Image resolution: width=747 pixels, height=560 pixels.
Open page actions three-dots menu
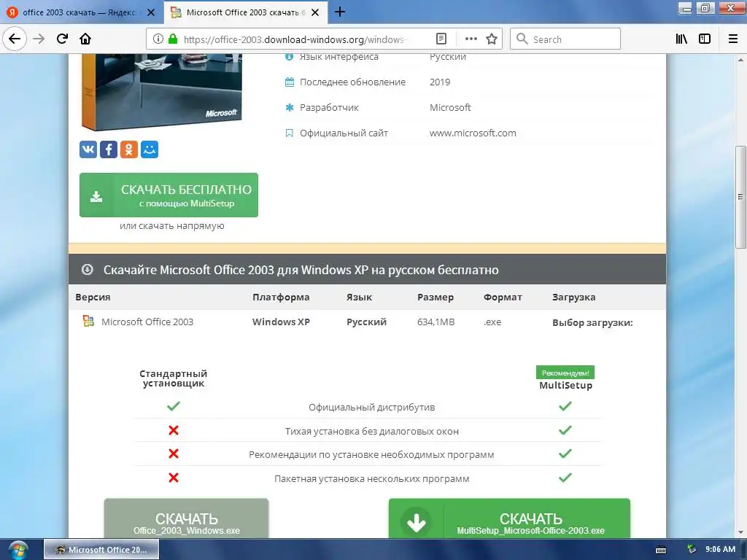click(471, 39)
